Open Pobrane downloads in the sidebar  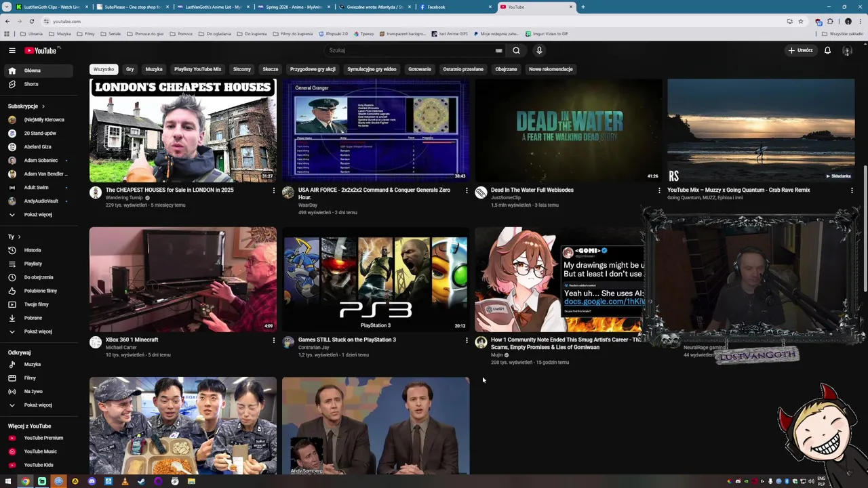pos(39,318)
